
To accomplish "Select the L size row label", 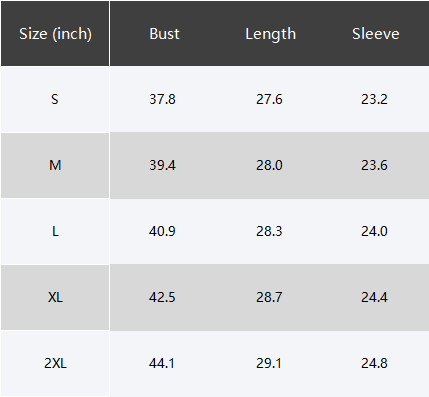I will (x=55, y=231).
